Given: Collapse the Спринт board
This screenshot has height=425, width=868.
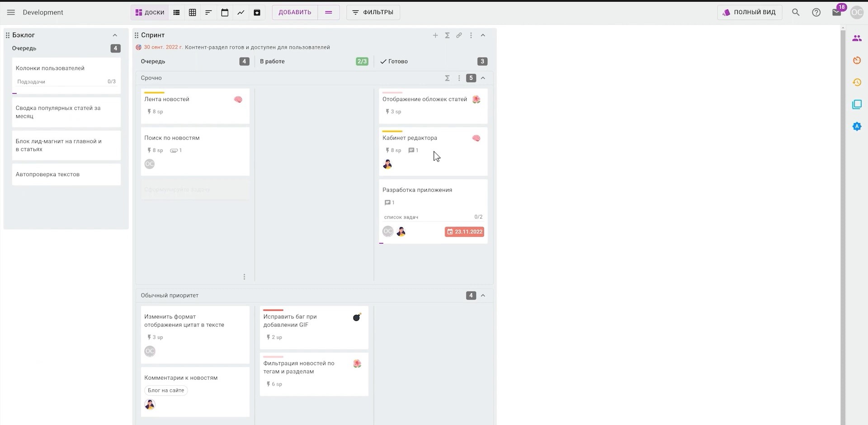Looking at the screenshot, I should coord(483,35).
